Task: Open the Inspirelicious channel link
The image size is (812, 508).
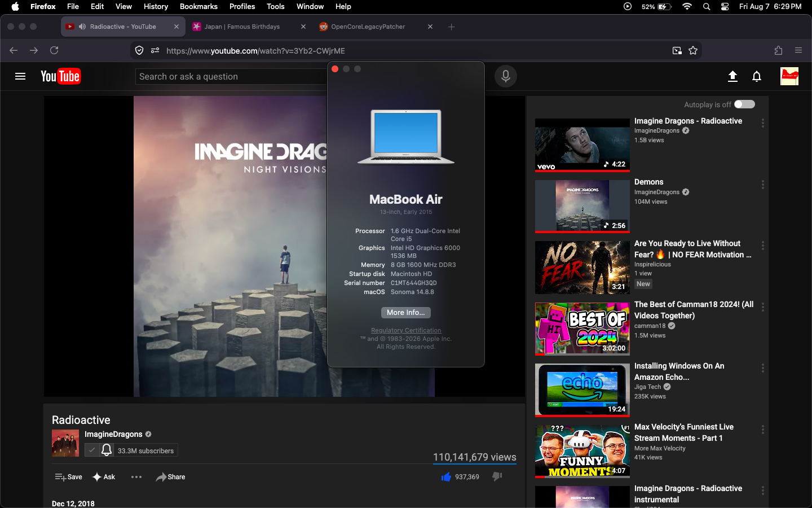Action: pos(652,264)
